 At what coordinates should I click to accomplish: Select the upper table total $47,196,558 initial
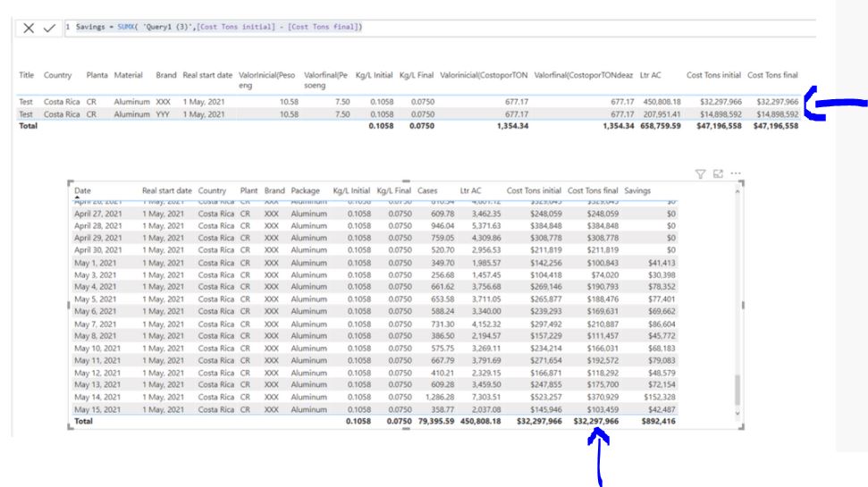[719, 126]
